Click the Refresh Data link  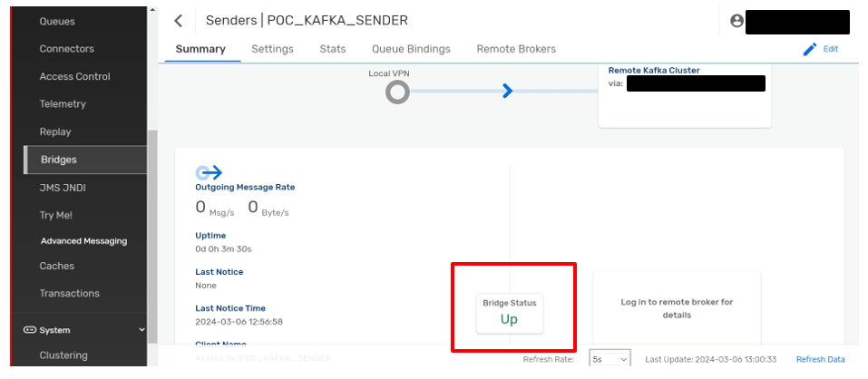[821, 359]
